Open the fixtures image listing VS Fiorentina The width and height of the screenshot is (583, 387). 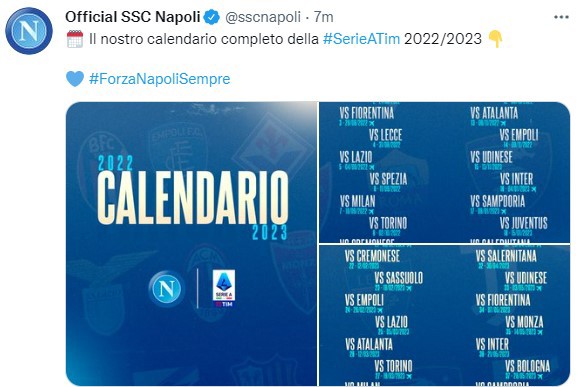click(x=445, y=172)
